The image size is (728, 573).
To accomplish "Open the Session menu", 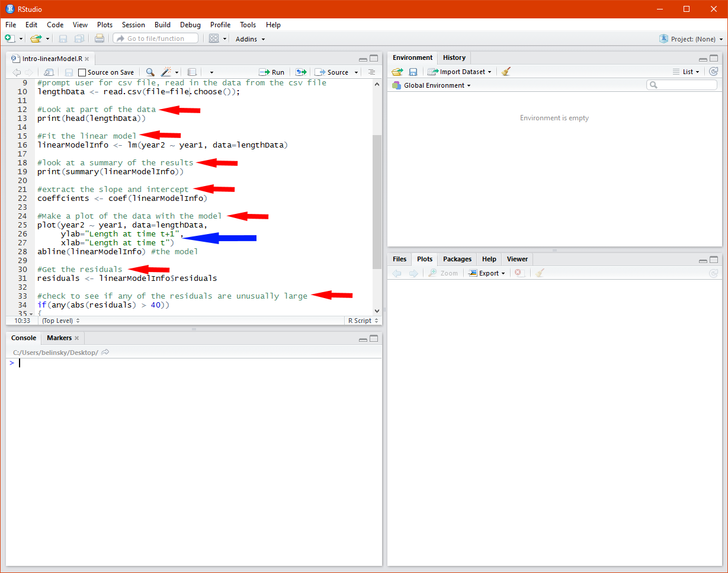I will pyautogui.click(x=133, y=25).
